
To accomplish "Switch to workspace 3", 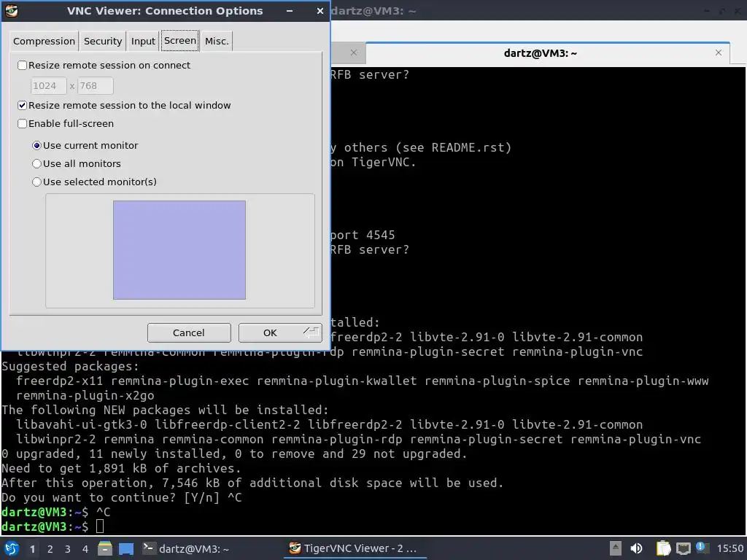I will click(x=68, y=549).
